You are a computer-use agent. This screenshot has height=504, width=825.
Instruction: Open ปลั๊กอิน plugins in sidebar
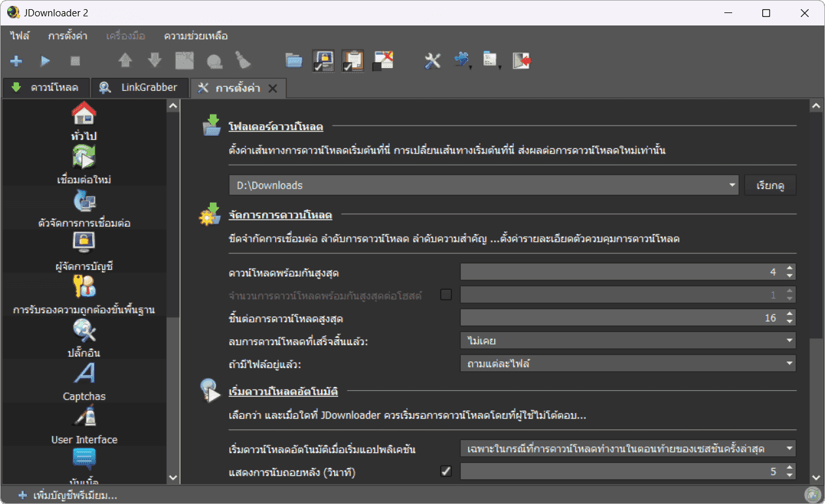pos(84,338)
